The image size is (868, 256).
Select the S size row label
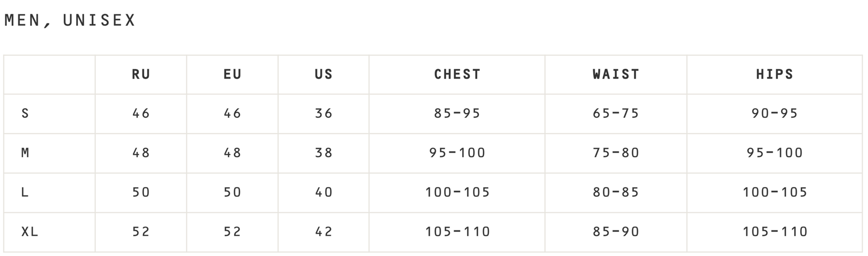pyautogui.click(x=25, y=113)
